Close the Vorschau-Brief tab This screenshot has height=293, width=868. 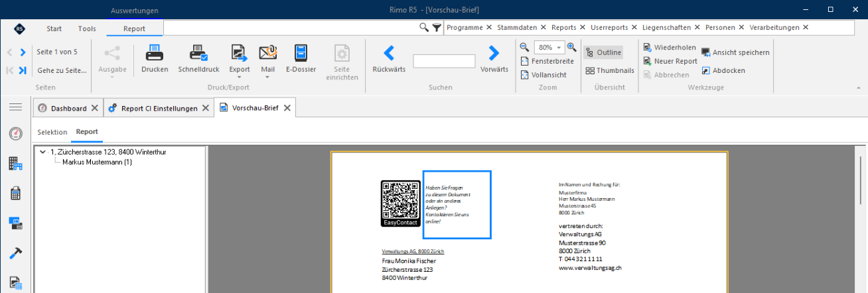tap(287, 108)
